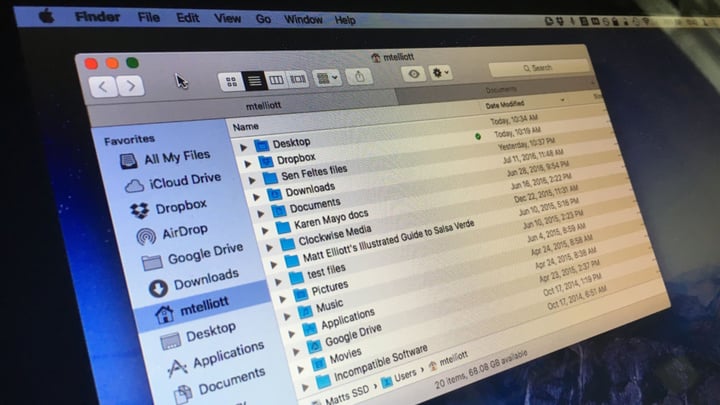The width and height of the screenshot is (720, 405).
Task: Open the Go menu
Action: (x=263, y=19)
